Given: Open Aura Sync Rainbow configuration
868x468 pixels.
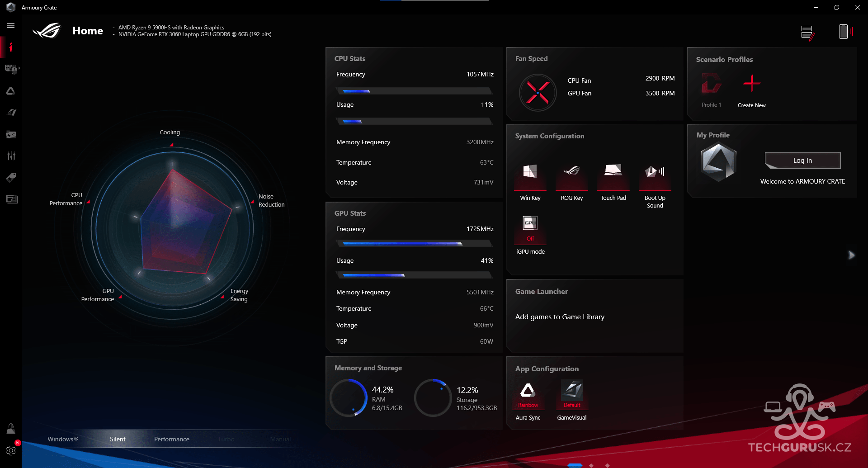Looking at the screenshot, I should [x=528, y=394].
